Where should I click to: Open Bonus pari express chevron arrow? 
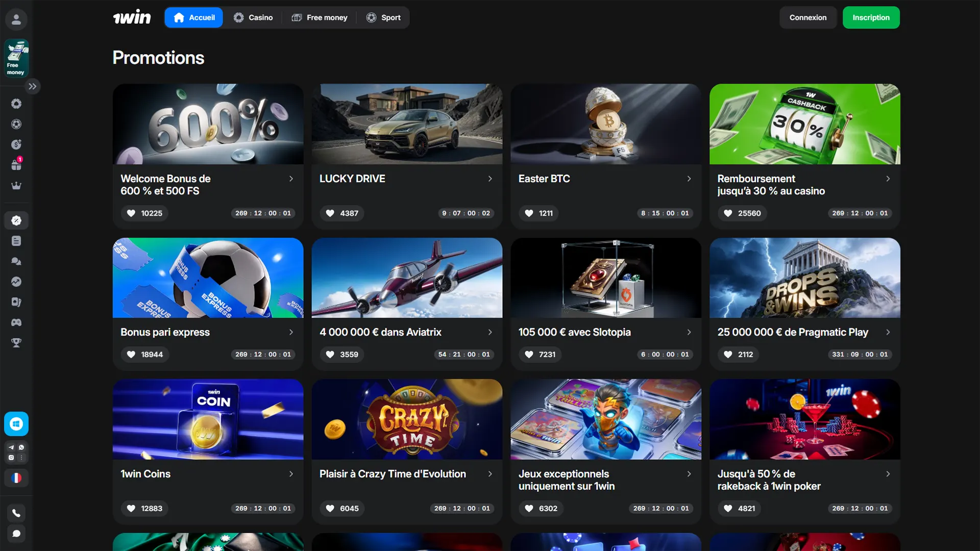tap(291, 332)
